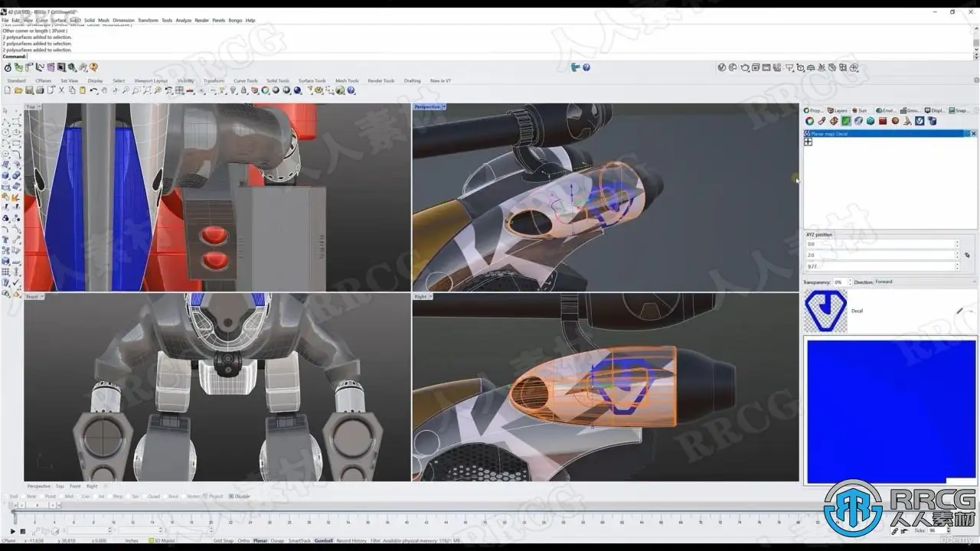Click the Decal thumbnail preview image
Viewport: 980px width, 551px height.
click(825, 311)
